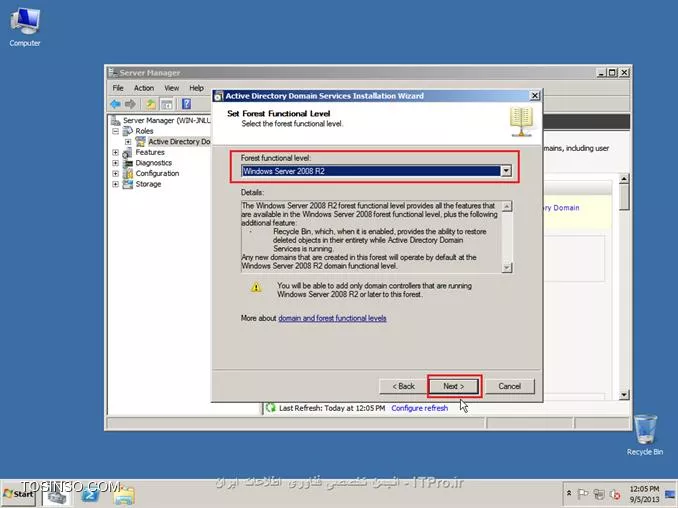Expand the Diagnostics tree node

(x=115, y=163)
